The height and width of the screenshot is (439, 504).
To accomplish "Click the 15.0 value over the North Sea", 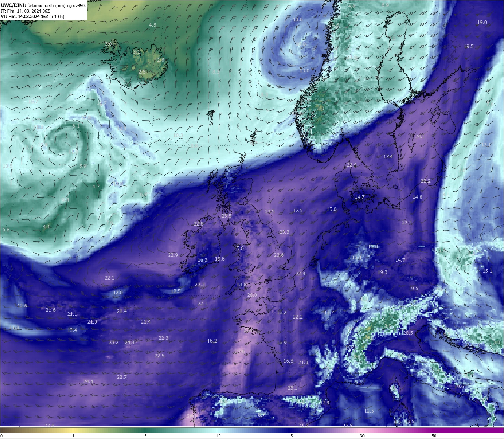I will (x=332, y=209).
